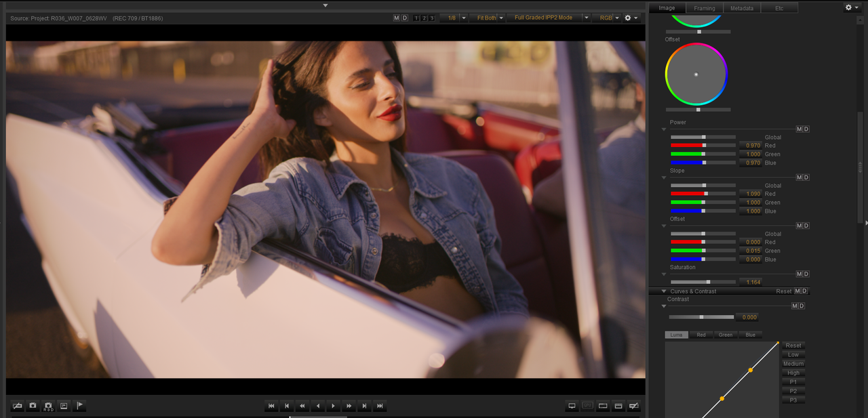
Task: Click the Slope Red slider
Action: coord(703,194)
